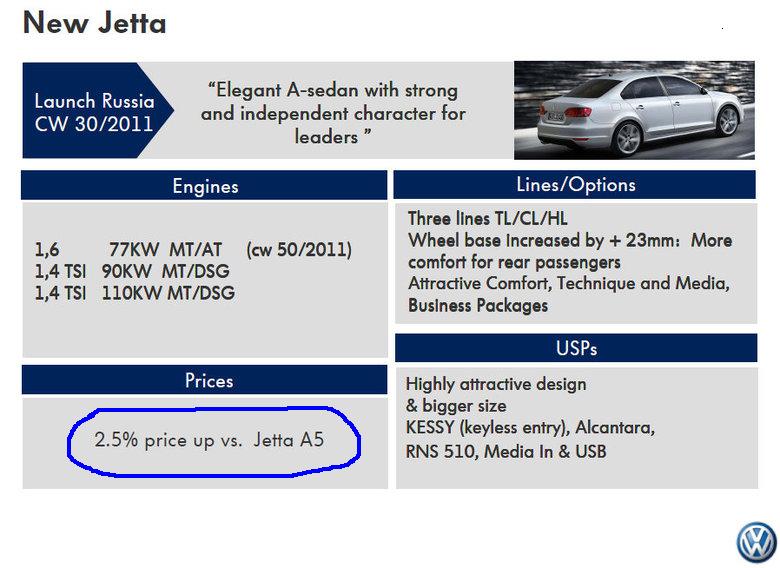Image resolution: width=780 pixels, height=568 pixels.
Task: Select the Launch Russia CW 30/2011 arrow
Action: pyautogui.click(x=98, y=110)
